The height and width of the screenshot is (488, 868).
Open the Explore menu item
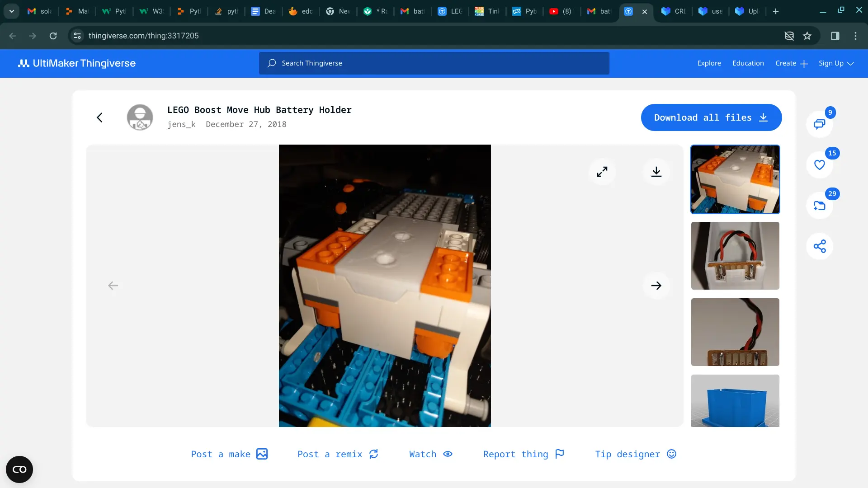(x=709, y=63)
